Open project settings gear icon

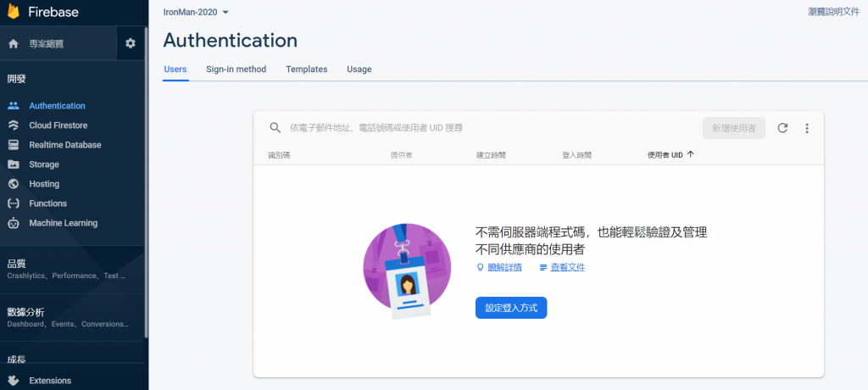click(x=131, y=43)
